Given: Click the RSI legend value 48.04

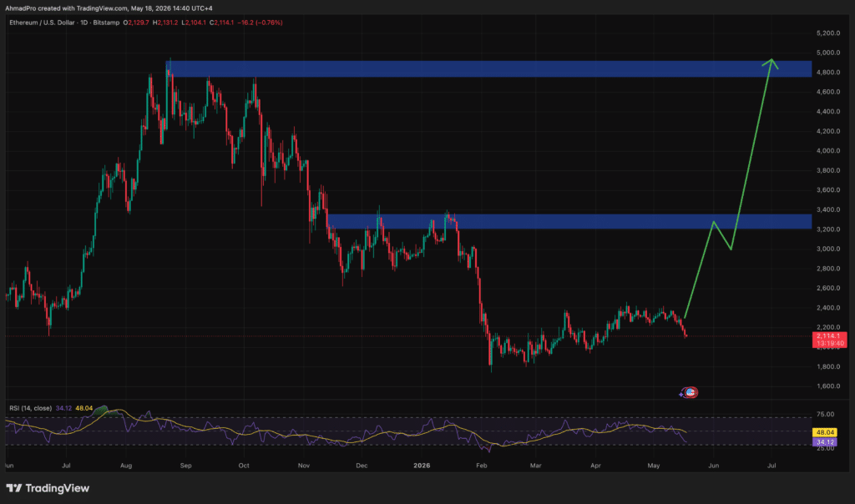Looking at the screenshot, I should [84, 408].
